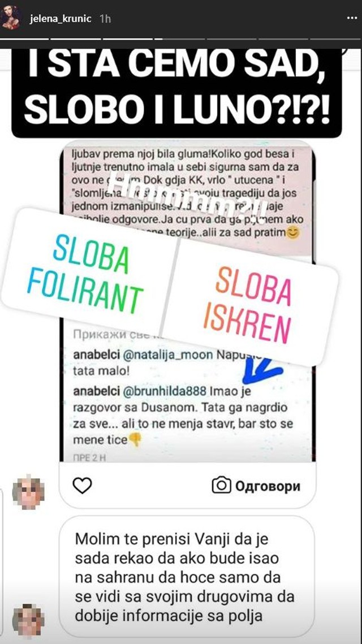Jump to the first story progress segment
This screenshot has height=644, width=362.
(x=25, y=38)
